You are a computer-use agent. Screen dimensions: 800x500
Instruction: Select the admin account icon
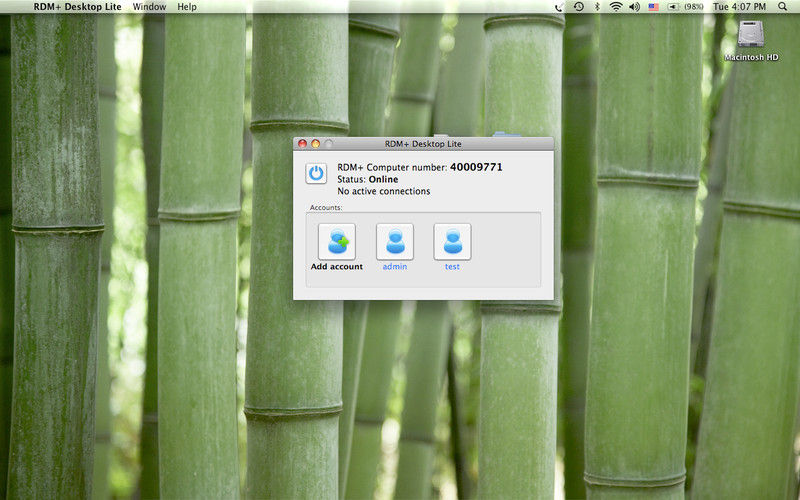395,242
